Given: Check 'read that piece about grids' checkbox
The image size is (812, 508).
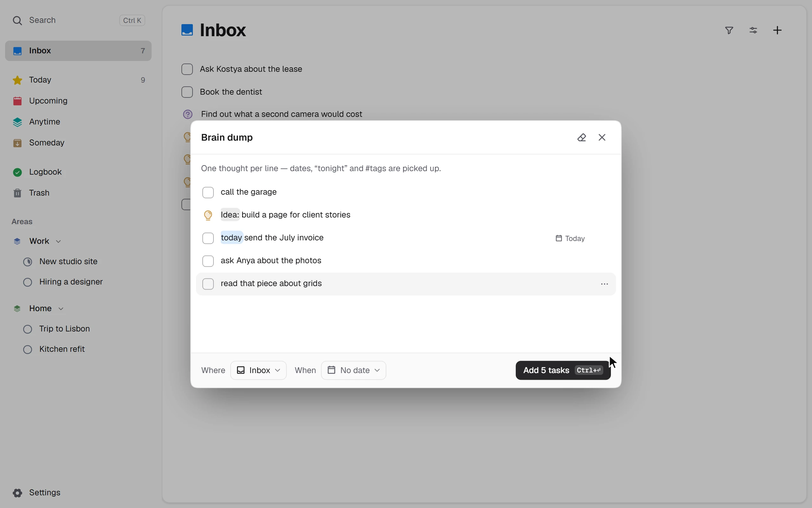Looking at the screenshot, I should [x=208, y=284].
